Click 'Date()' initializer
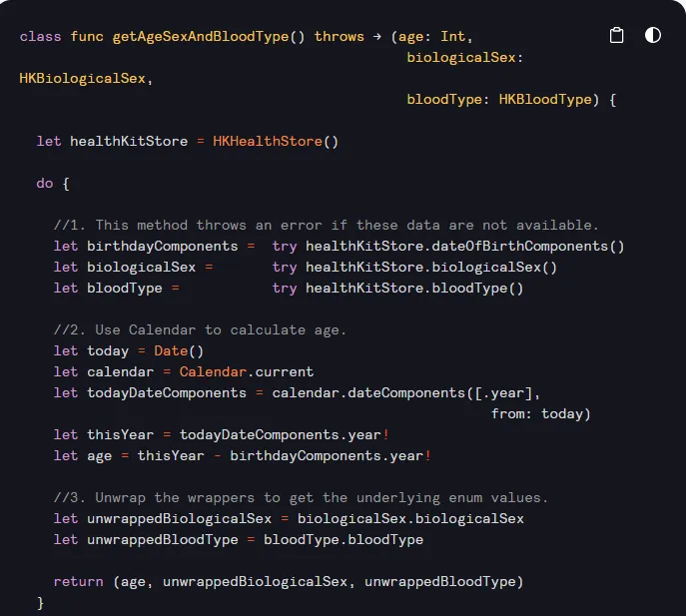 [179, 350]
